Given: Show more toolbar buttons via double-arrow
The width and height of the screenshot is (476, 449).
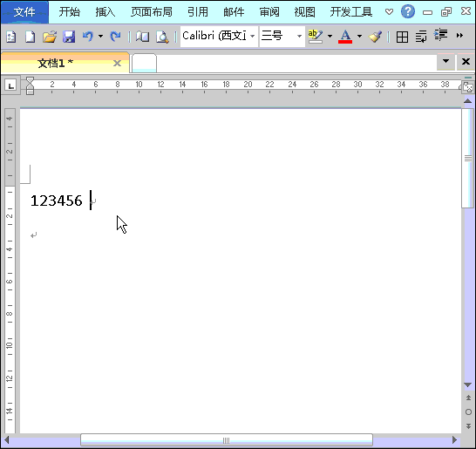Looking at the screenshot, I should [x=459, y=36].
